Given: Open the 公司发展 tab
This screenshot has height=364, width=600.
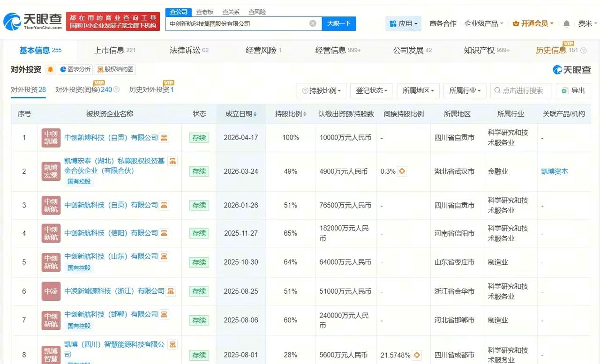Looking at the screenshot, I should click(412, 50).
